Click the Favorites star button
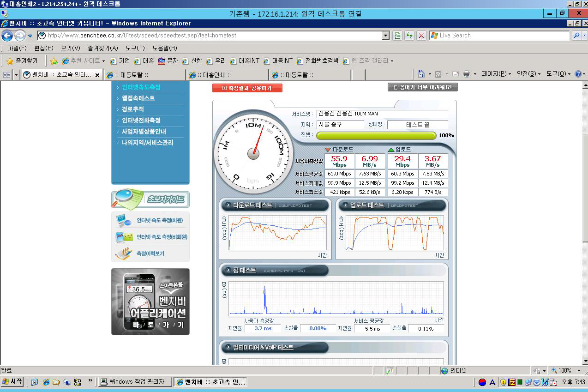 point(22,61)
